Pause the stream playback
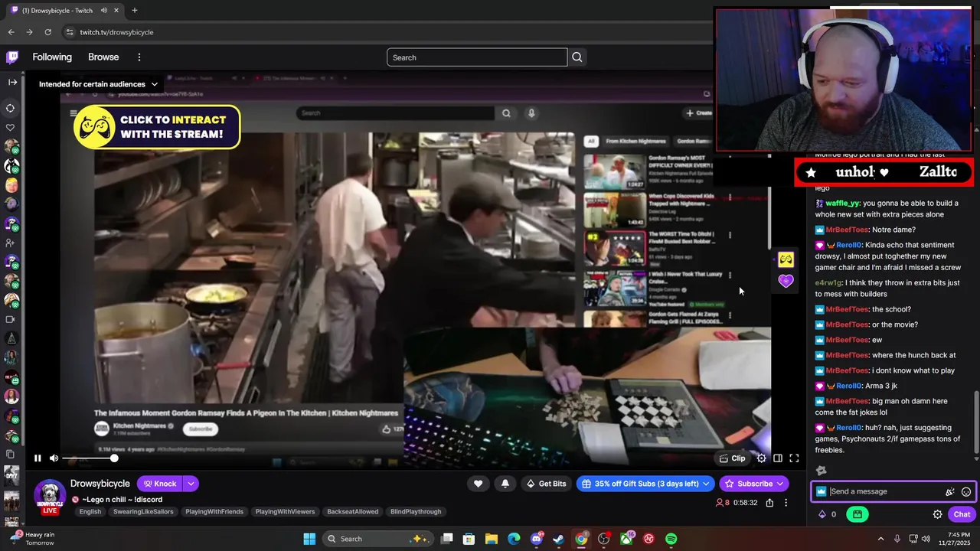Viewport: 980px width, 551px height. click(38, 458)
